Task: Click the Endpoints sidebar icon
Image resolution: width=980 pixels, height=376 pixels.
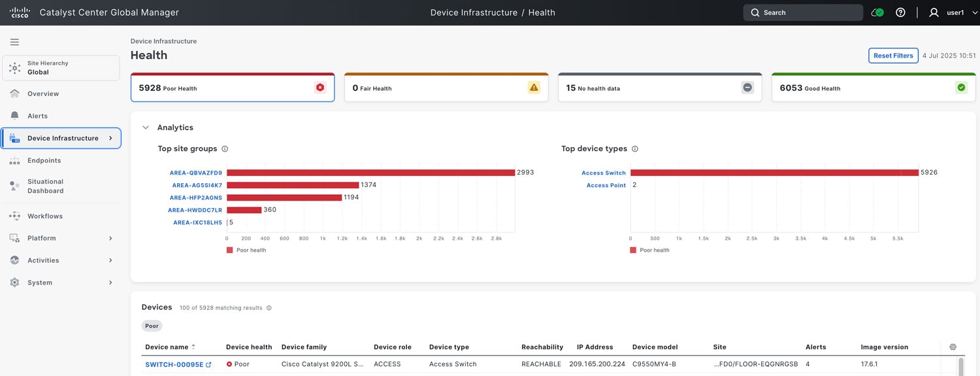Action: coord(14,160)
